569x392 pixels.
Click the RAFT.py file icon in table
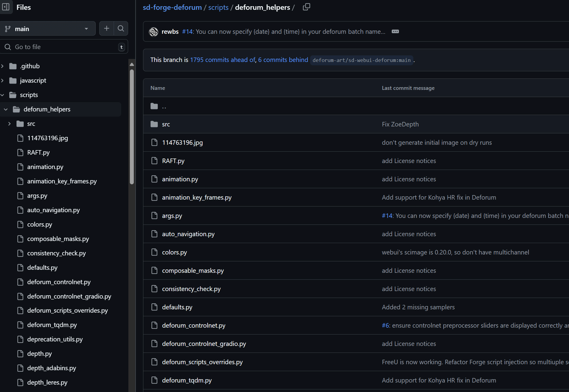154,161
